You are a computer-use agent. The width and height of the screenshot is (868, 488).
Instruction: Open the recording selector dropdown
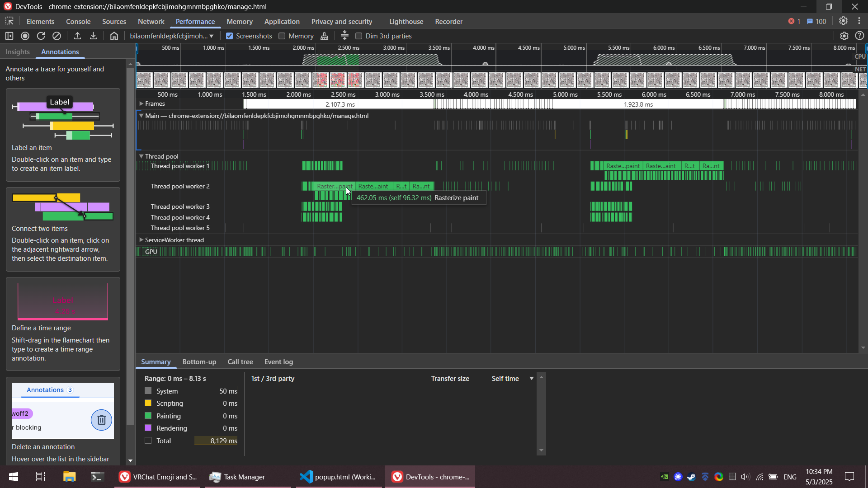click(x=172, y=36)
